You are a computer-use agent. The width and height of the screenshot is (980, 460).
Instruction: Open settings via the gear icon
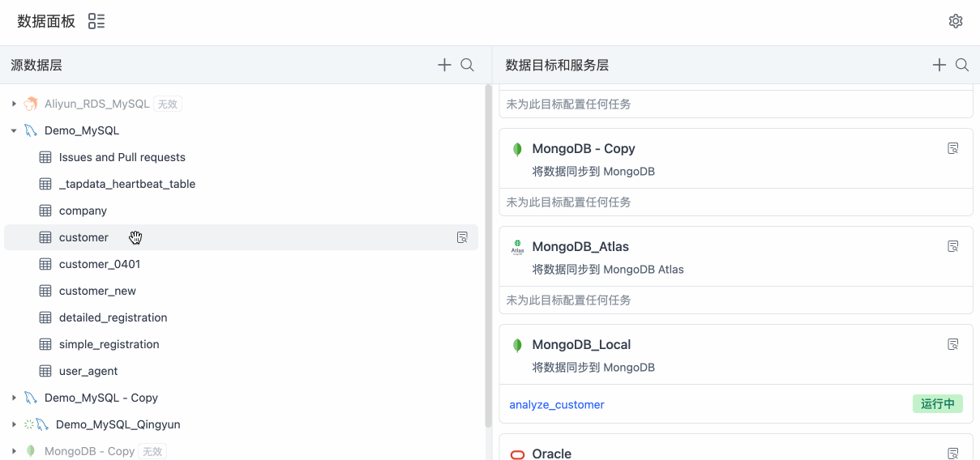coord(956,22)
